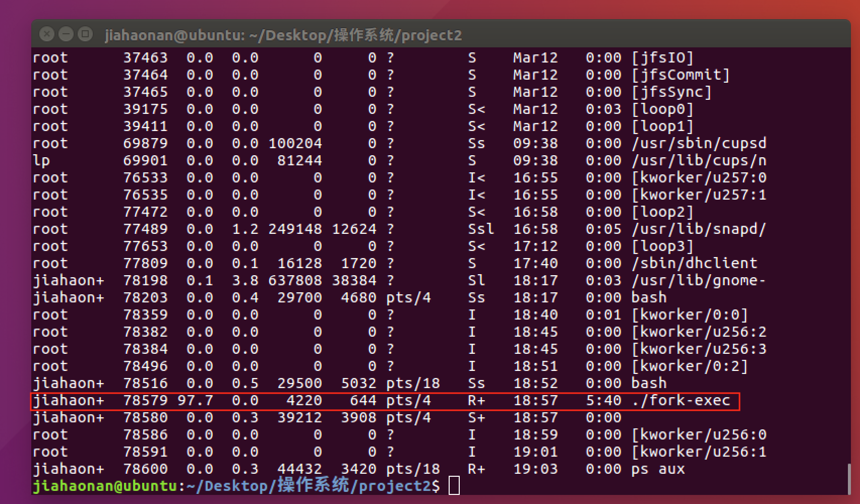This screenshot has width=860, height=504.
Task: Click the [jfsSync] process name
Action: tap(671, 92)
